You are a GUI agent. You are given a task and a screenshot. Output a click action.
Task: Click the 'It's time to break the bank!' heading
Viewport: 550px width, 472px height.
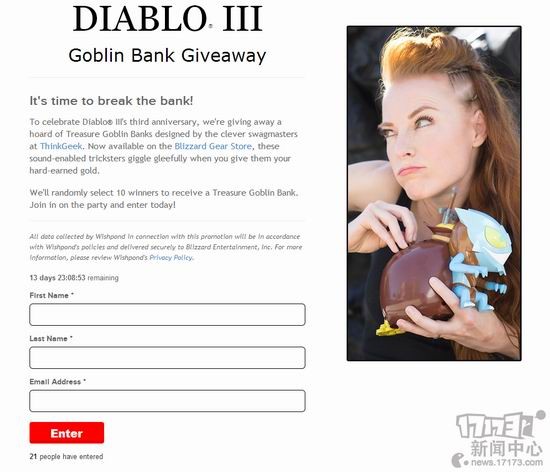tap(111, 101)
